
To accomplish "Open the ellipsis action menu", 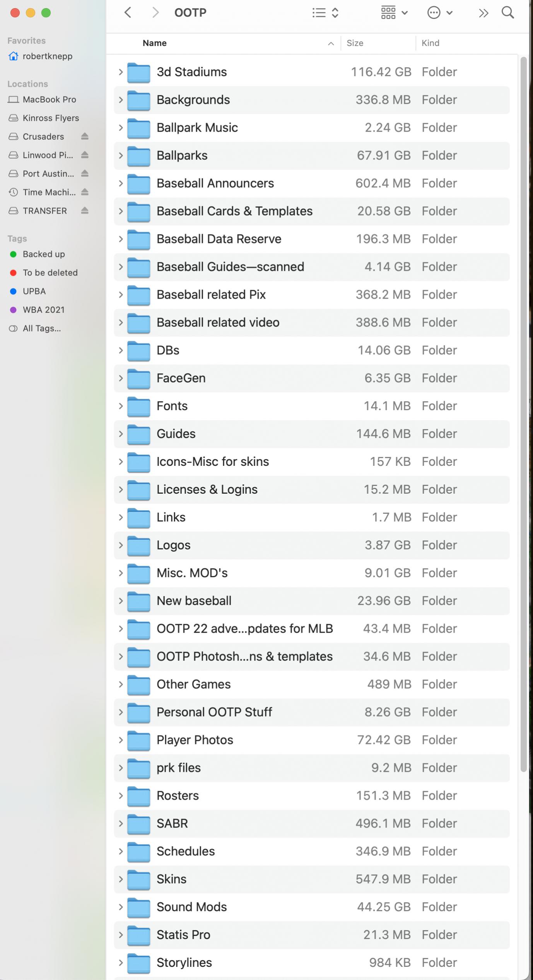I will coord(439,13).
